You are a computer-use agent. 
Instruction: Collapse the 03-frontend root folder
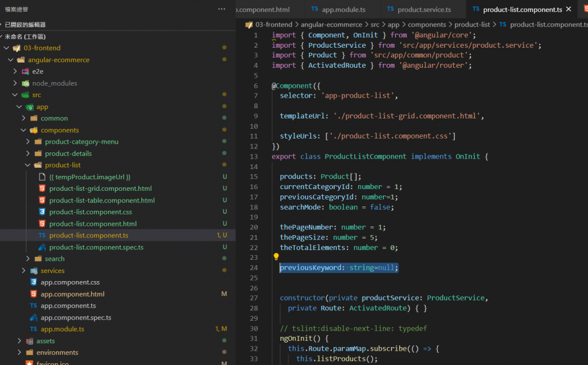[6, 48]
